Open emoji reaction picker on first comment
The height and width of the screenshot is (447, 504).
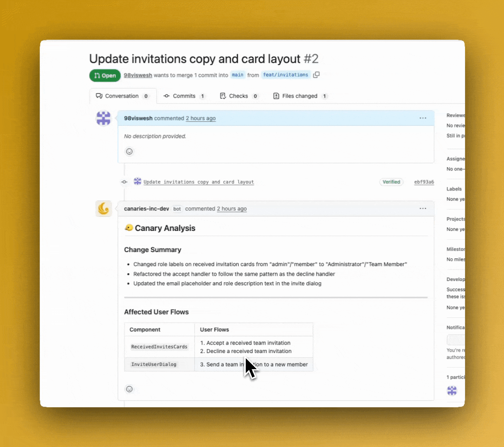tap(129, 151)
